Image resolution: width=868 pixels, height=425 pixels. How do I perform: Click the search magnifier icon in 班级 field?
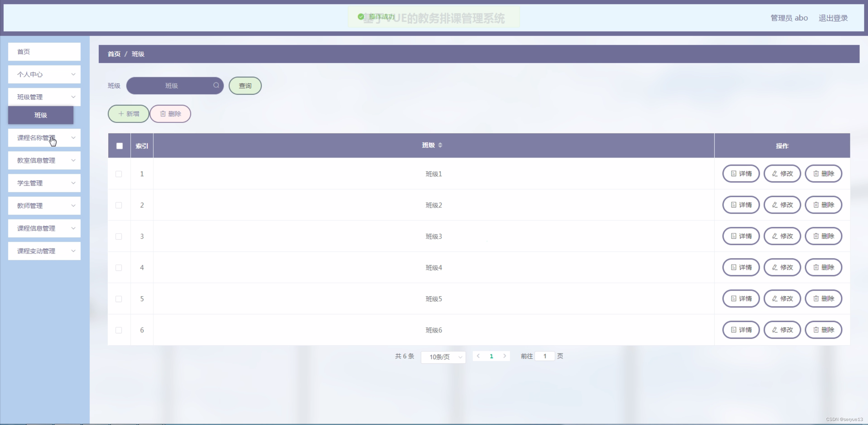(x=216, y=85)
